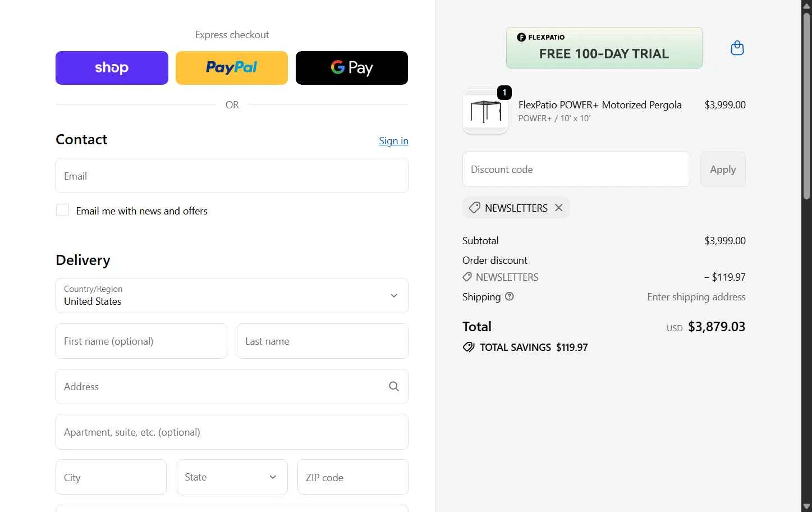This screenshot has width=812, height=512.
Task: Click the scrollbar up arrow
Action: 806,5
